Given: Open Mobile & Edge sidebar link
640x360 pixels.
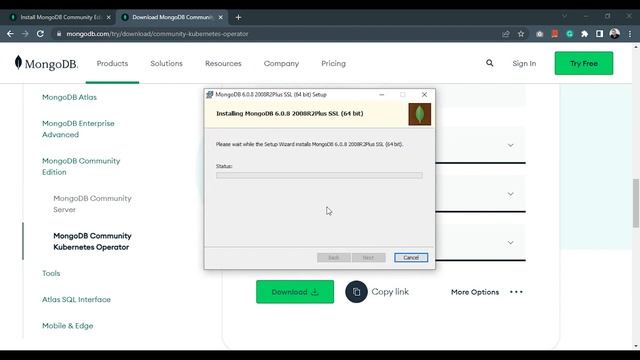Looking at the screenshot, I should coord(68,326).
